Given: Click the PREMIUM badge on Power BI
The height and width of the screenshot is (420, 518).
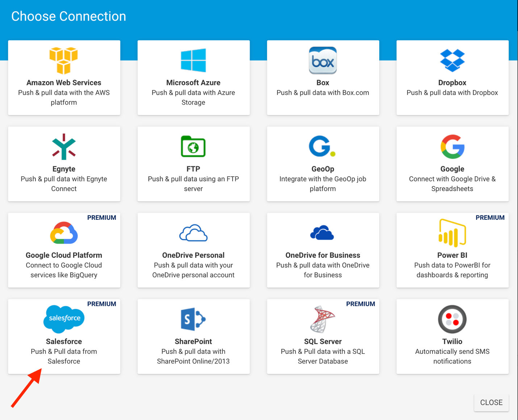Looking at the screenshot, I should pyautogui.click(x=490, y=218).
